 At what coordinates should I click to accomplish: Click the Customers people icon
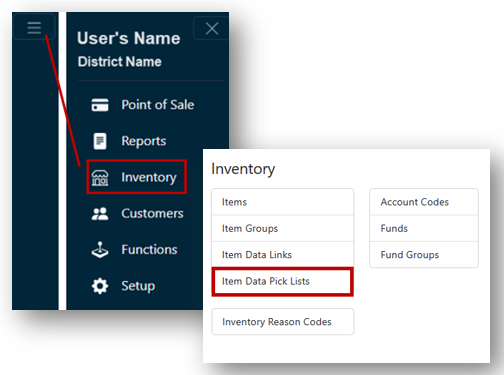click(100, 214)
